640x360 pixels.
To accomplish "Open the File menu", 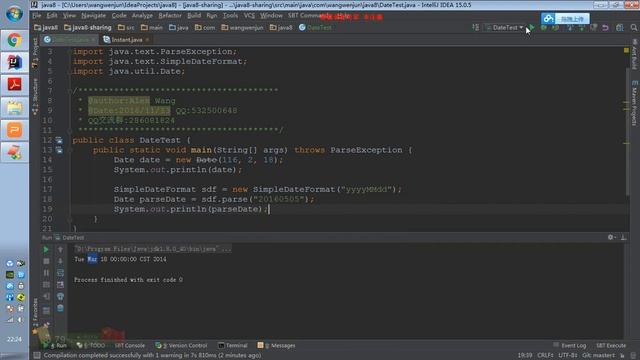I will [37, 16].
